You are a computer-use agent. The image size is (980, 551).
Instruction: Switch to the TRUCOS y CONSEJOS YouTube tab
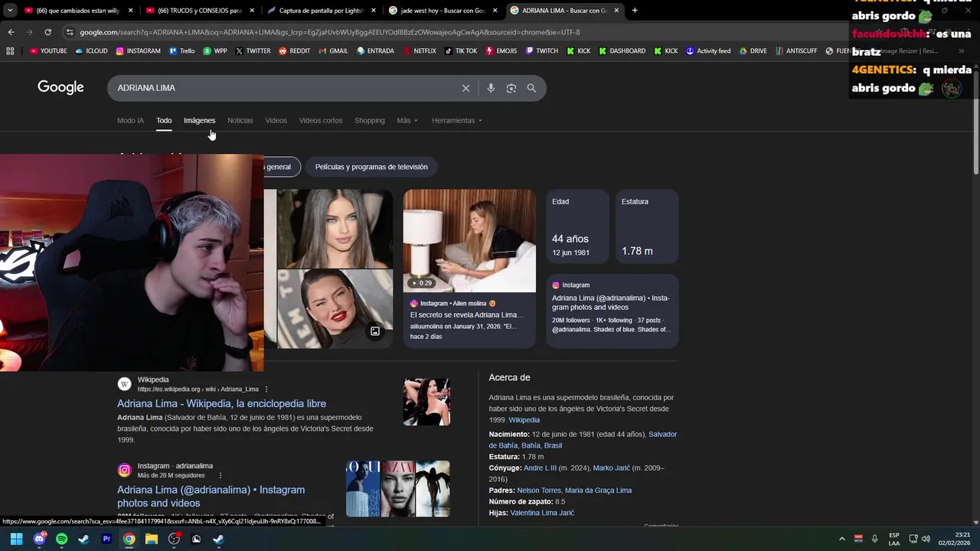point(199,11)
